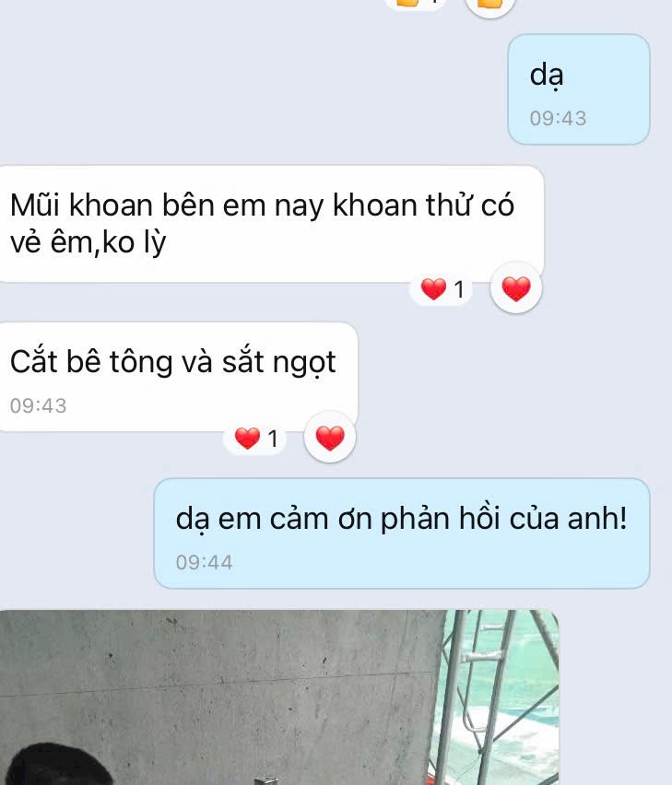Click the text line "vẻ êm,ko lỳ"
This screenshot has height=785, width=672.
(x=88, y=243)
